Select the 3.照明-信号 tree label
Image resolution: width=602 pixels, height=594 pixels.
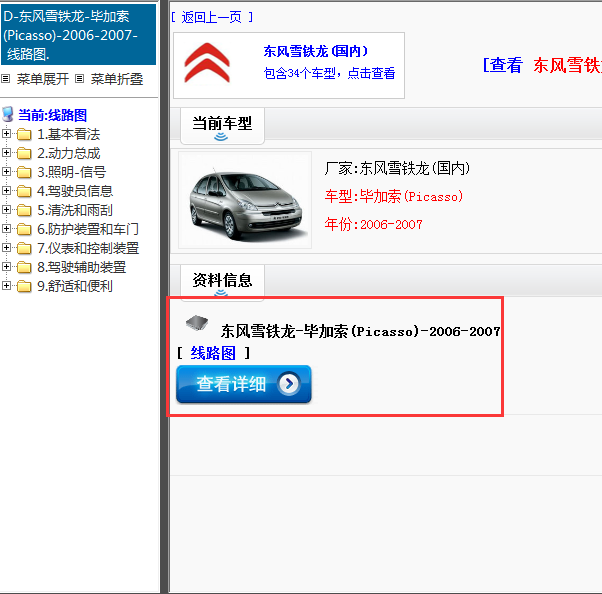pos(71,172)
